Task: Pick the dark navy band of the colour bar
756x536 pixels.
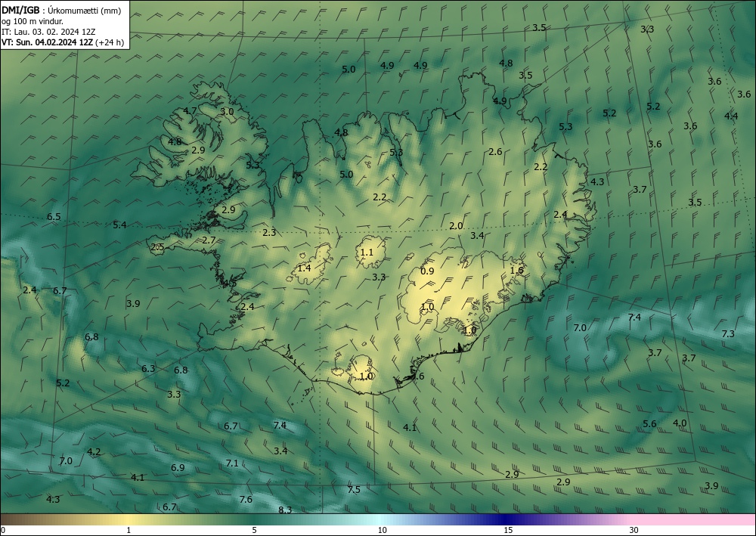Action: pos(507,519)
